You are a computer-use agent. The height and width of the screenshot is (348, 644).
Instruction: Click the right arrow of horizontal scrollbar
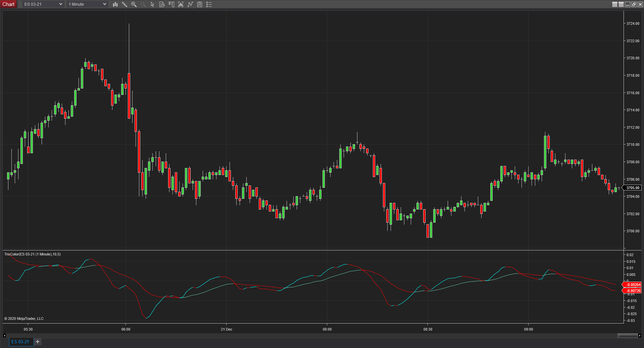pyautogui.click(x=640, y=336)
